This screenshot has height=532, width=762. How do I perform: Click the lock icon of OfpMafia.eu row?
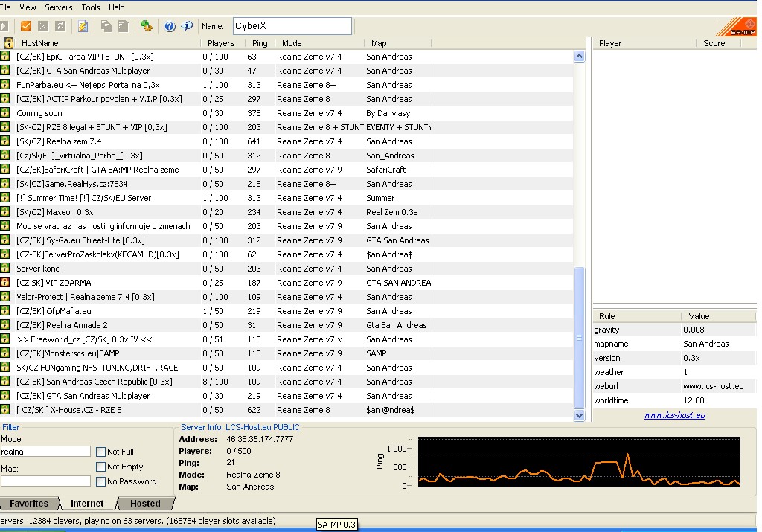[x=5, y=311]
